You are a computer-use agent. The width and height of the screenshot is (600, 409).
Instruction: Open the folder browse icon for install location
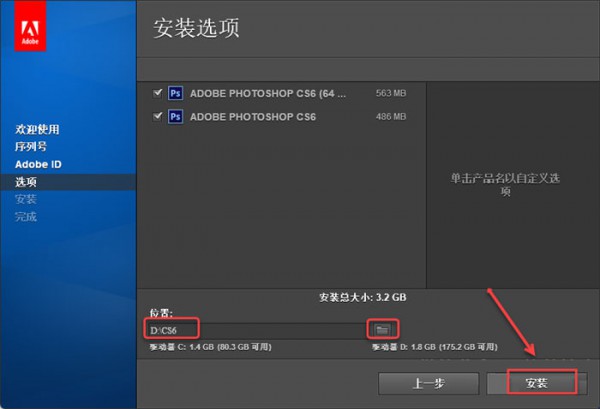click(382, 329)
